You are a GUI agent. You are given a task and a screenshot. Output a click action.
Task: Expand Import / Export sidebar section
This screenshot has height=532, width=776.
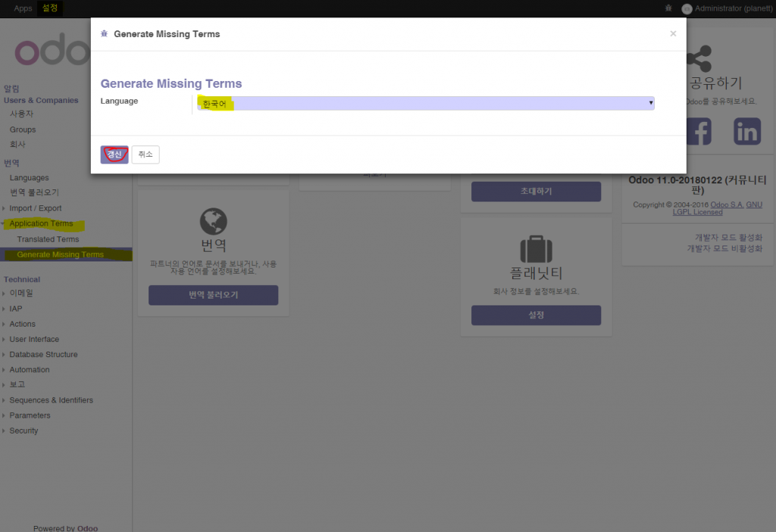[x=35, y=208]
